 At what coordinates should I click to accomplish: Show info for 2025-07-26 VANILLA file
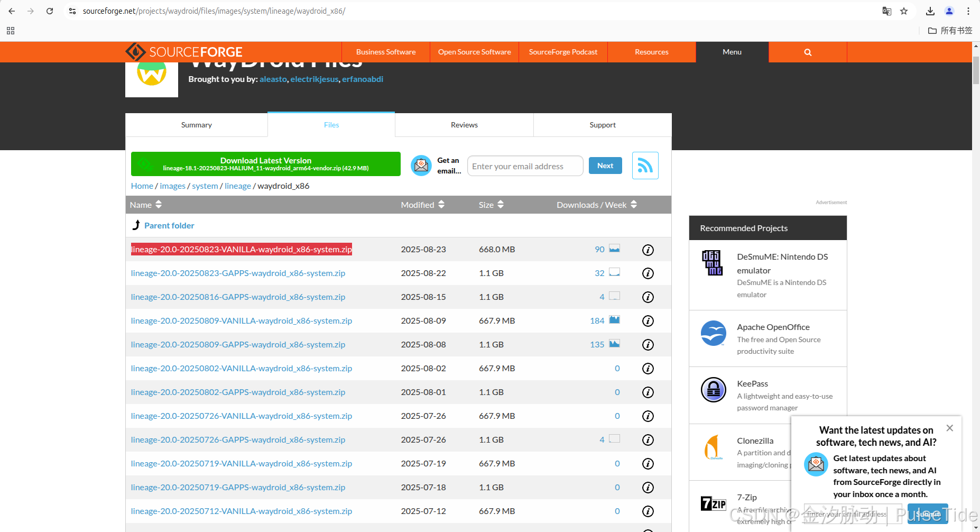pos(648,416)
